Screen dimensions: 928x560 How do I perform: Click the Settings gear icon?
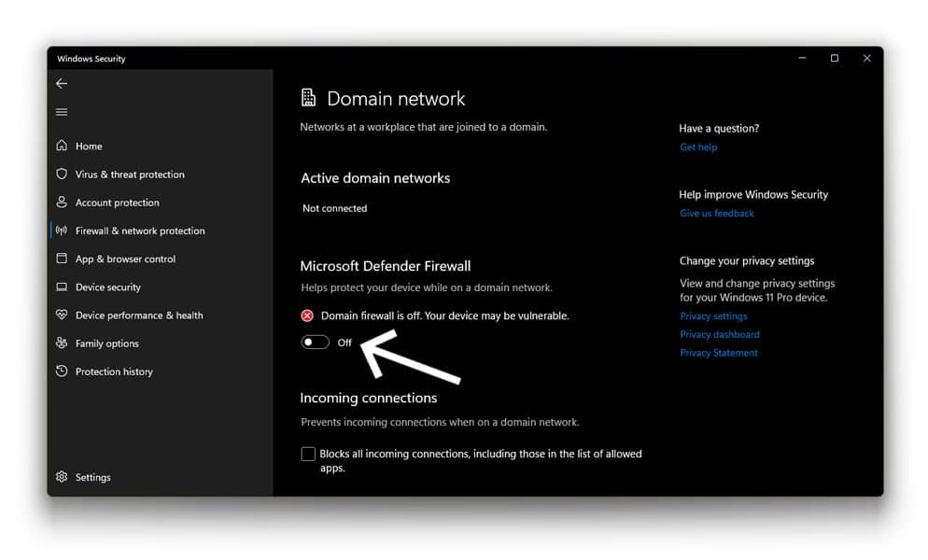62,477
